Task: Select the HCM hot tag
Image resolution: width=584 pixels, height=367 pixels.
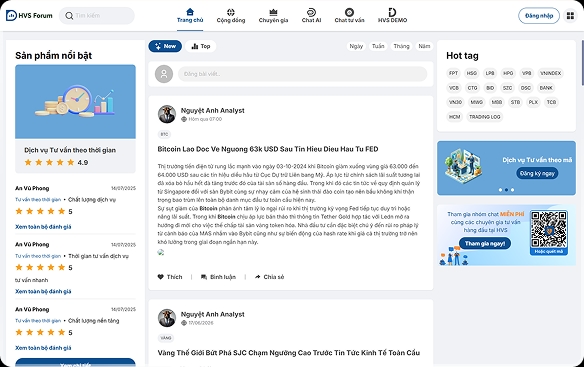Action: point(454,117)
